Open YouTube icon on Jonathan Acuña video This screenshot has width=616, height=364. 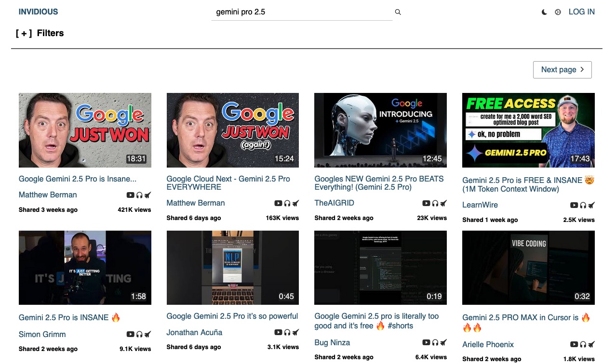278,332
